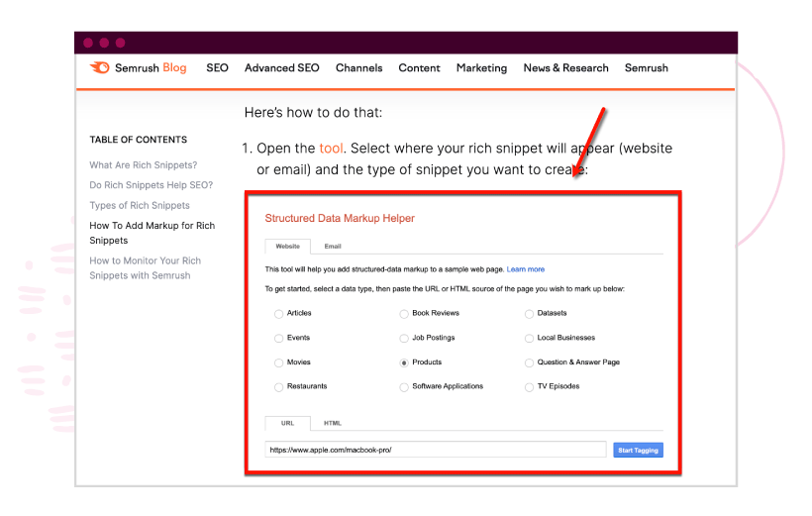Select the Book Reviews radio button
Image resolution: width=812 pixels, height=516 pixels.
(404, 313)
